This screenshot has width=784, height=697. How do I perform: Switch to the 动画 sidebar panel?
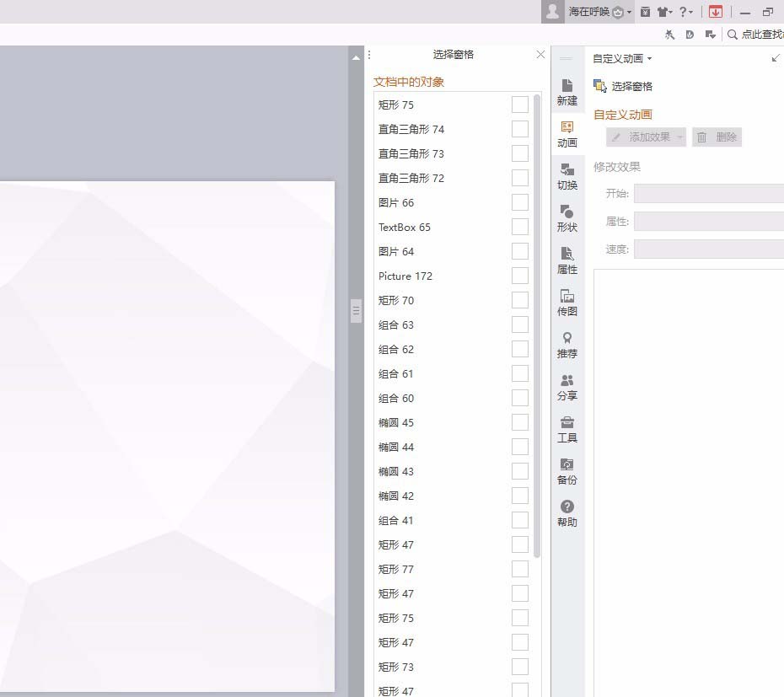tap(567, 135)
